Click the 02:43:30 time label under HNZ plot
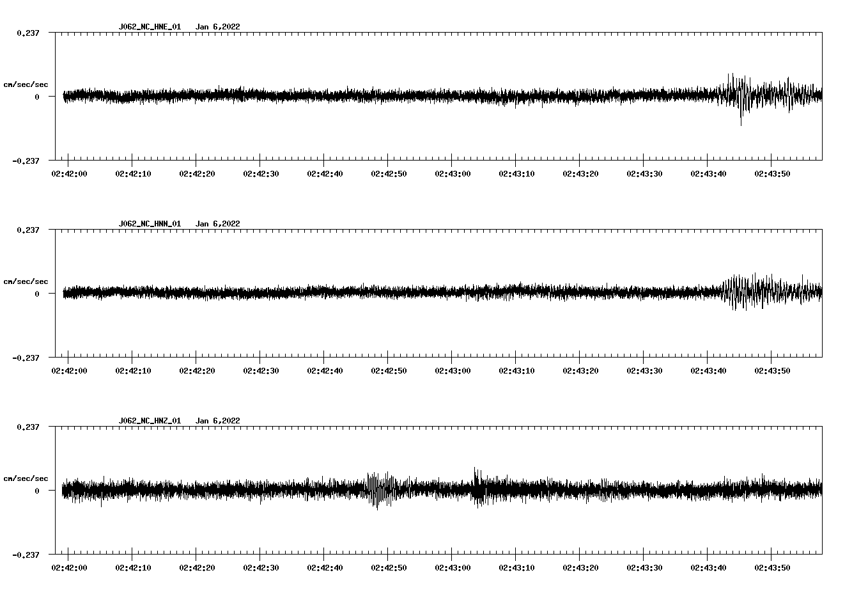 click(644, 567)
